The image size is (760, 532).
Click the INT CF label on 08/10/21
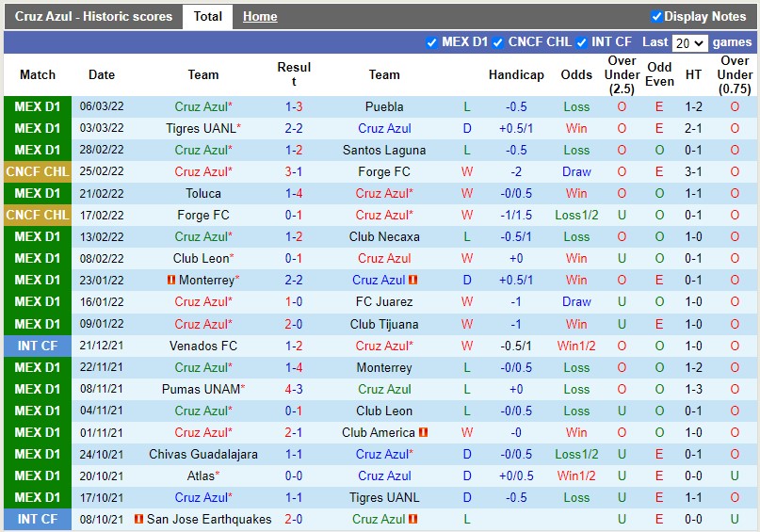38,519
